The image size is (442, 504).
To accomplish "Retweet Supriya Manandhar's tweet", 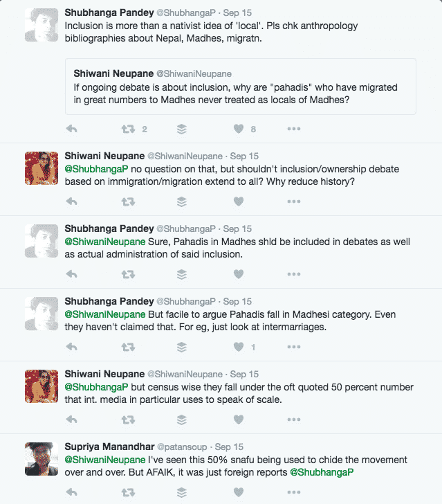I will (x=128, y=492).
